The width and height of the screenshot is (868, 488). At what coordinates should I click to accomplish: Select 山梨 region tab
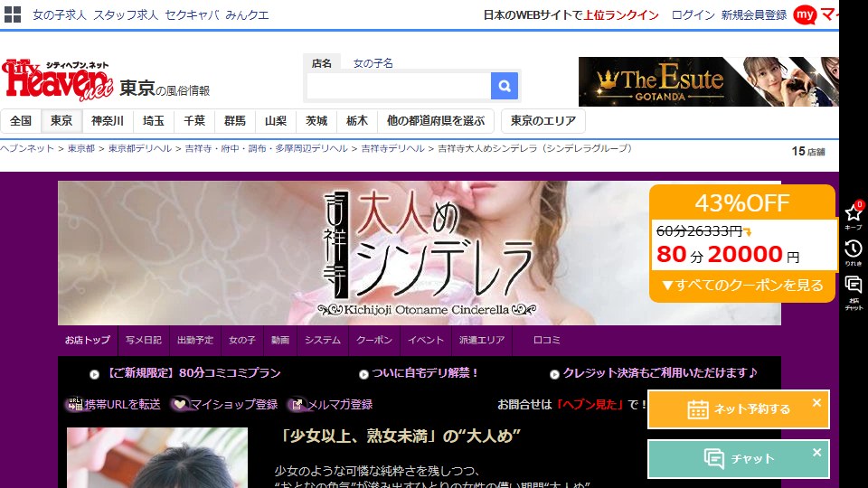tap(276, 121)
